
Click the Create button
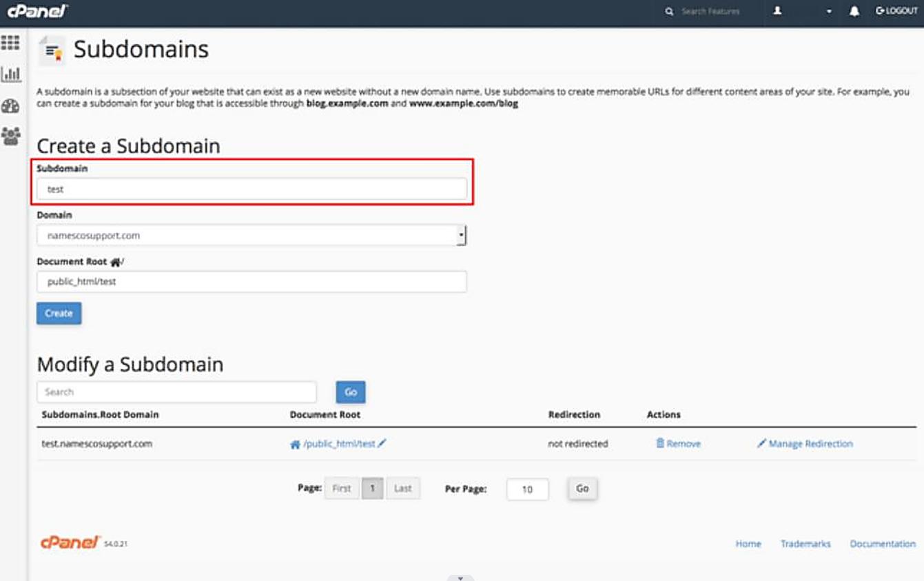[x=58, y=313]
